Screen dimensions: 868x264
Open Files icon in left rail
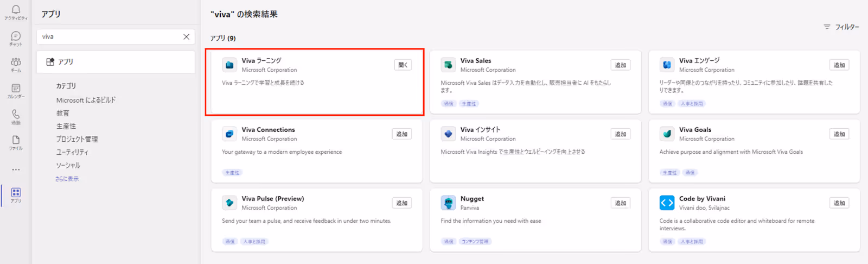tap(16, 142)
